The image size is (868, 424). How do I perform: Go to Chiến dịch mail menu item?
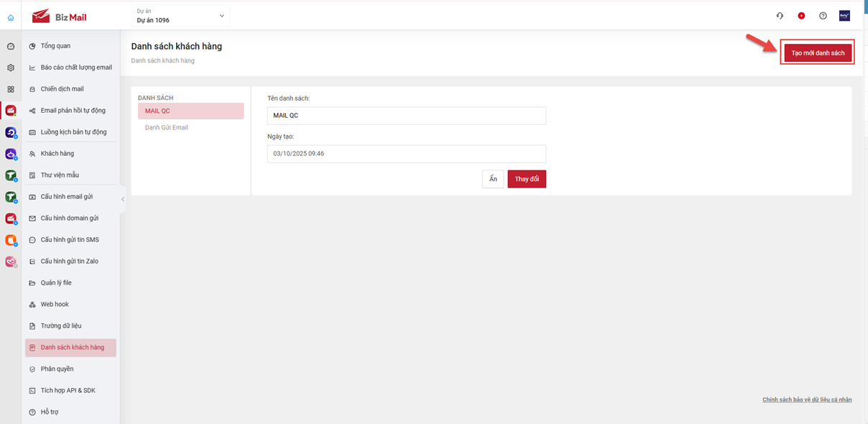point(62,89)
